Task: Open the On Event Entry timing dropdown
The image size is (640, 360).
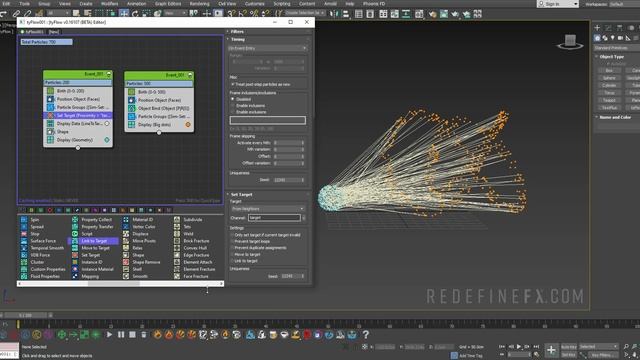Action: [267, 48]
